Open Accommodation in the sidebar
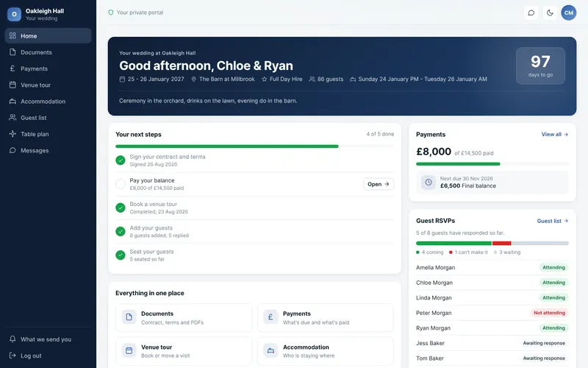Screen dimensions: 588x368 48,102
